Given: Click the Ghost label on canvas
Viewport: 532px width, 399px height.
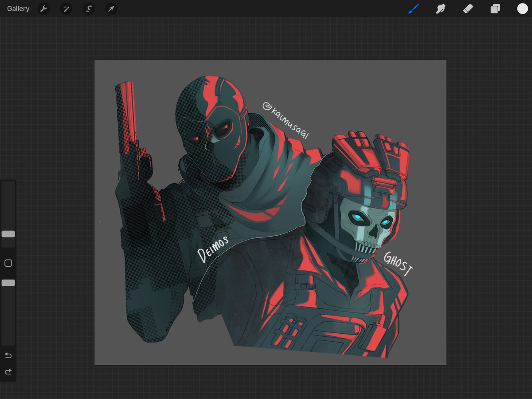Looking at the screenshot, I should (398, 263).
